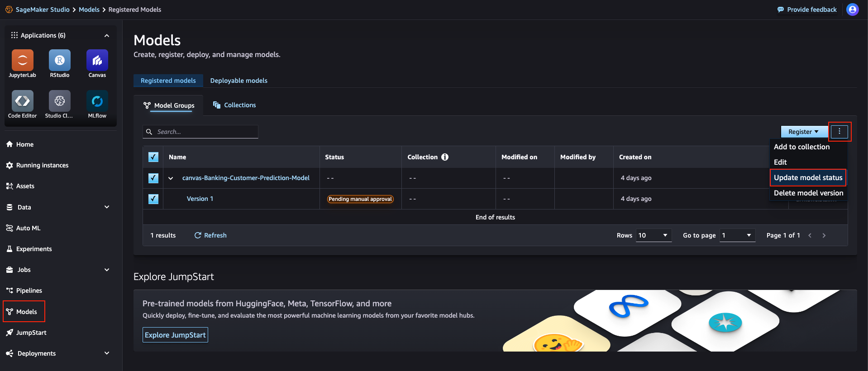Click the Collection info icon
Screen dimensions: 868x371
(x=445, y=157)
